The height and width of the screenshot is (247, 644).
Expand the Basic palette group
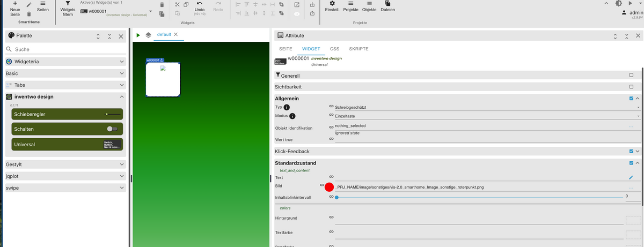122,73
